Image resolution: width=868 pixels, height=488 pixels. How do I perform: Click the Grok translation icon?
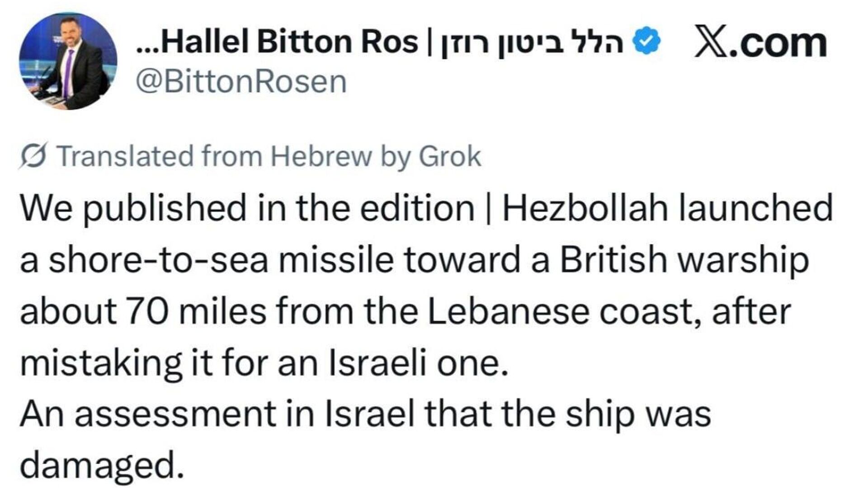pyautogui.click(x=33, y=156)
